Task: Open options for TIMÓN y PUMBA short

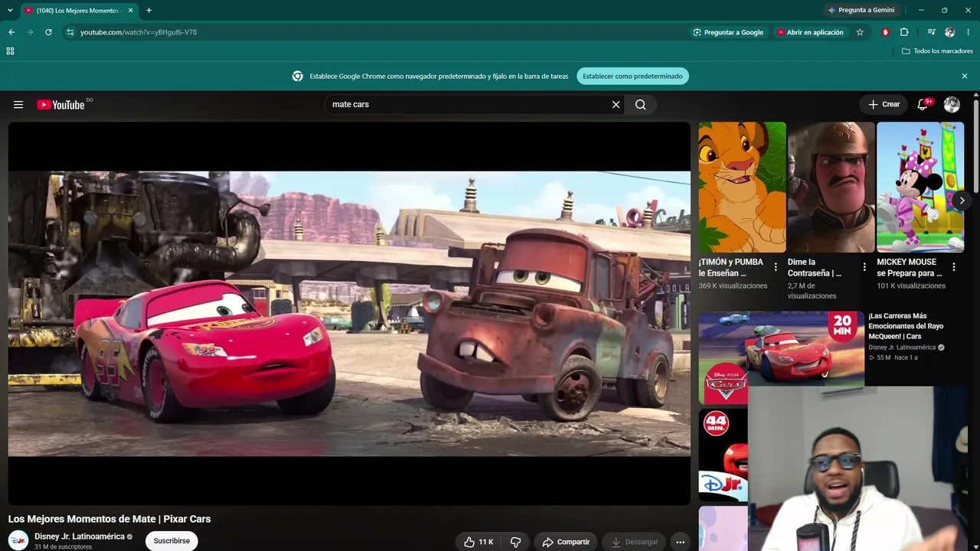Action: (776, 267)
